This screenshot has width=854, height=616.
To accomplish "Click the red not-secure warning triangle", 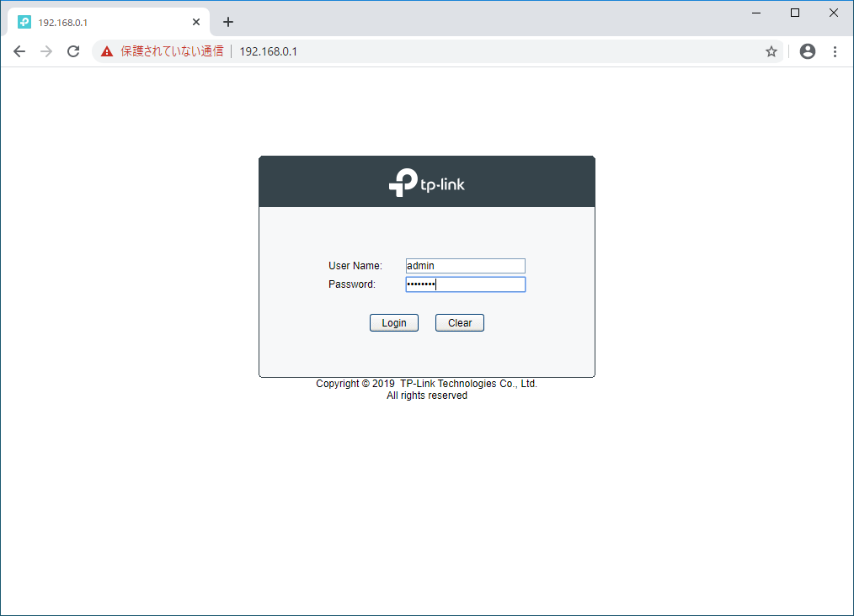I will pyautogui.click(x=107, y=51).
